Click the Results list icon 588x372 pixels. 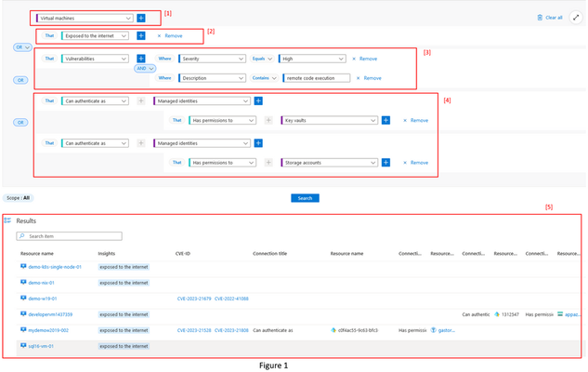(7, 220)
